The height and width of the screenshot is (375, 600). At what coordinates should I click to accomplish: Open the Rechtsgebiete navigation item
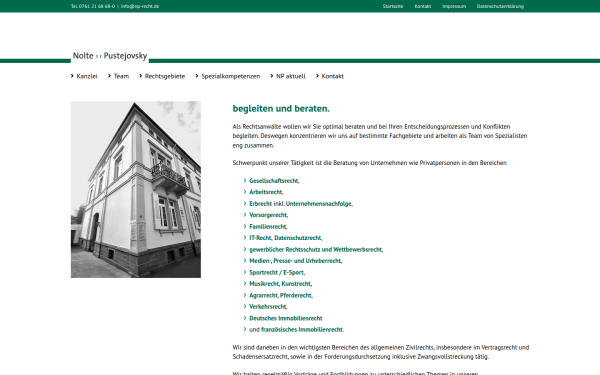[x=165, y=76]
